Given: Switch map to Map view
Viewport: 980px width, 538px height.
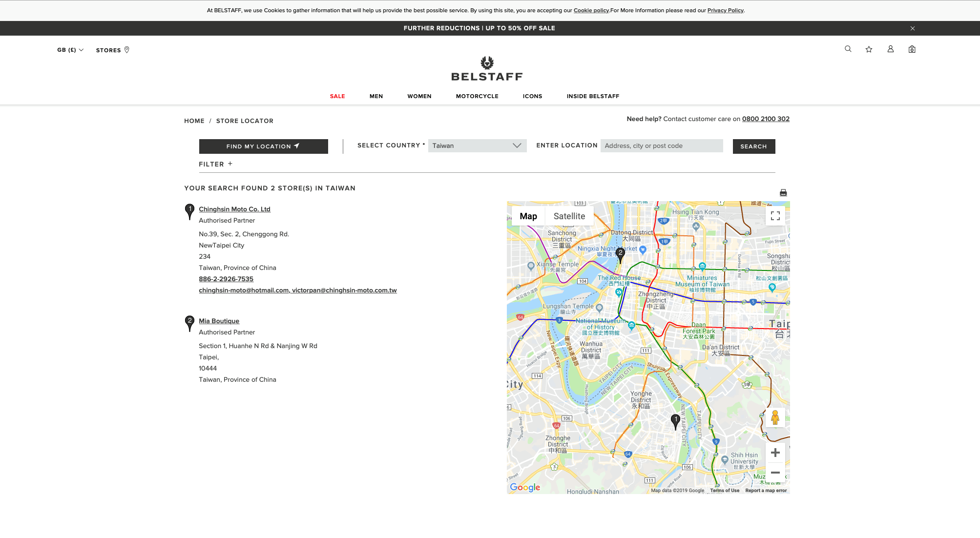Looking at the screenshot, I should click(x=528, y=216).
